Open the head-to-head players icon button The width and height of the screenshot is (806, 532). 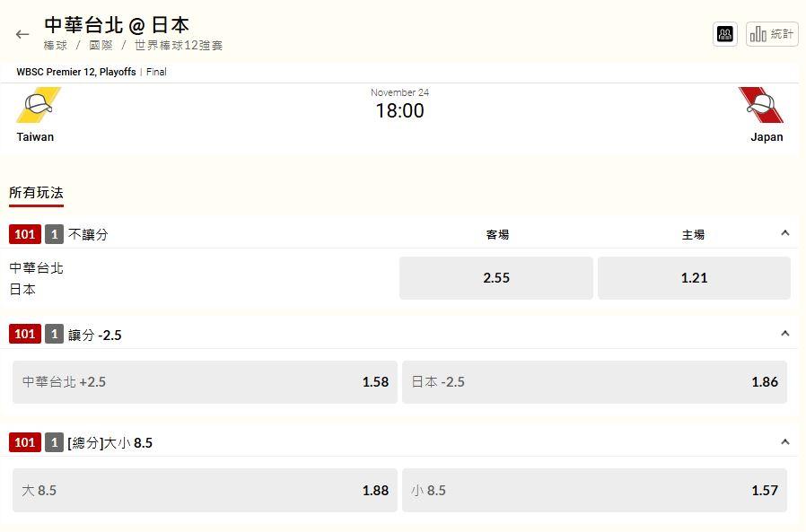725,34
